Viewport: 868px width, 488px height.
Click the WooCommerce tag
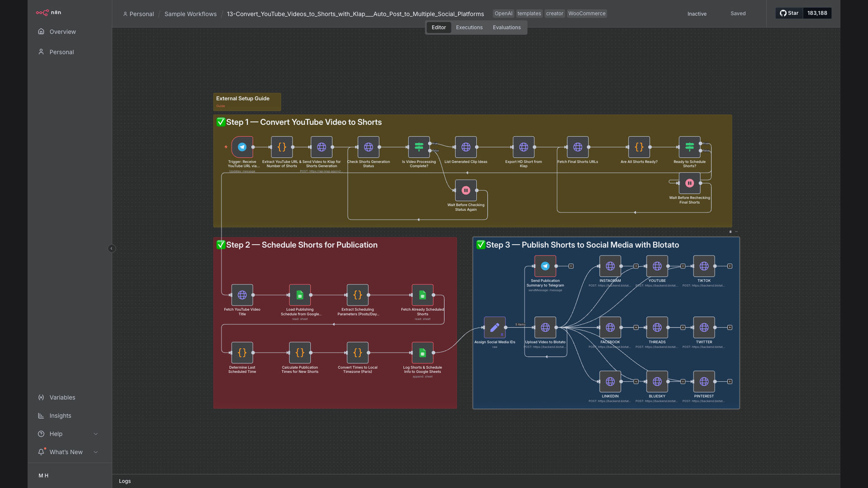tap(586, 14)
